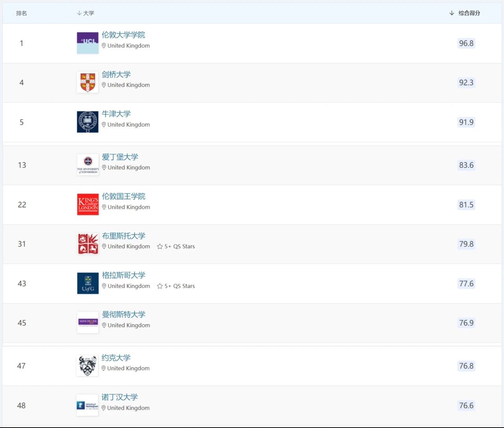Click the Cambridge University crest logo
The width and height of the screenshot is (504, 428).
point(87,83)
